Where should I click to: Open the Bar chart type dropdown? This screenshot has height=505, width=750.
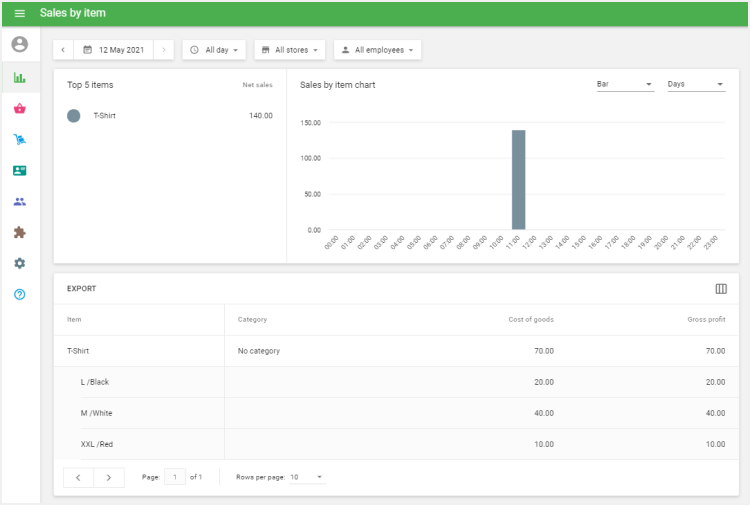pyautogui.click(x=624, y=85)
